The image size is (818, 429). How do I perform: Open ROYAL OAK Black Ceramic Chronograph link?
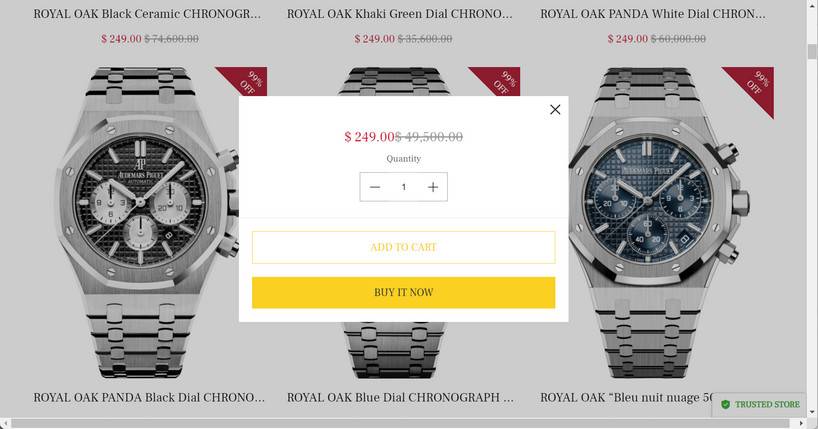pyautogui.click(x=147, y=14)
